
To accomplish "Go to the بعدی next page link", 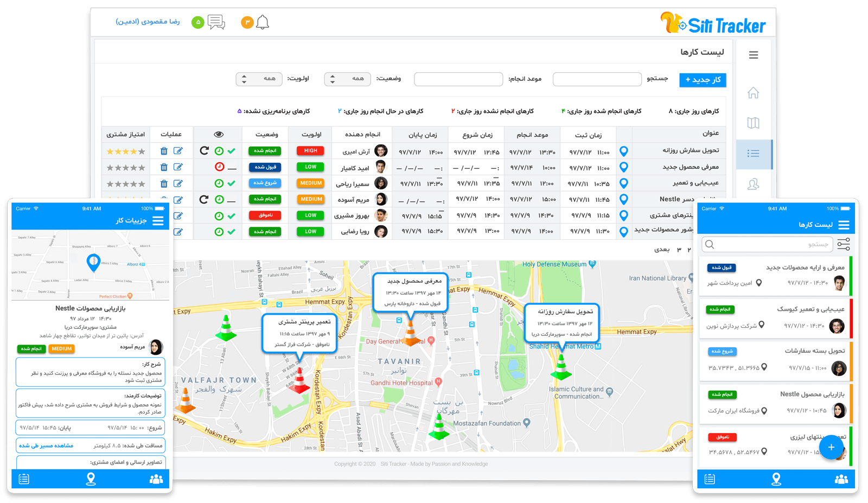I will coord(662,250).
